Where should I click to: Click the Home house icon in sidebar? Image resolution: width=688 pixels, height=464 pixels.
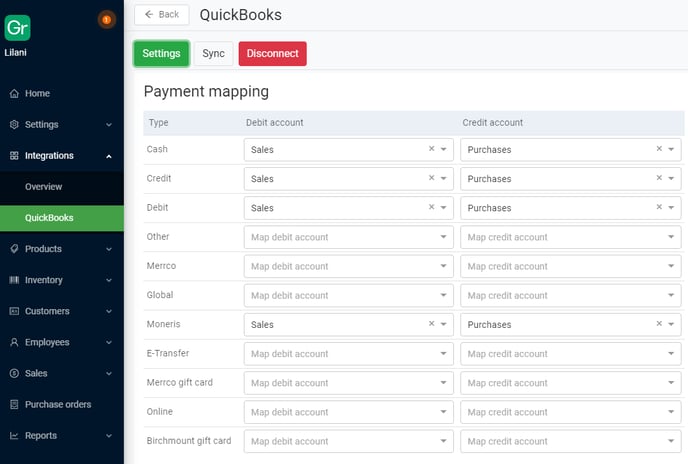[x=14, y=94]
